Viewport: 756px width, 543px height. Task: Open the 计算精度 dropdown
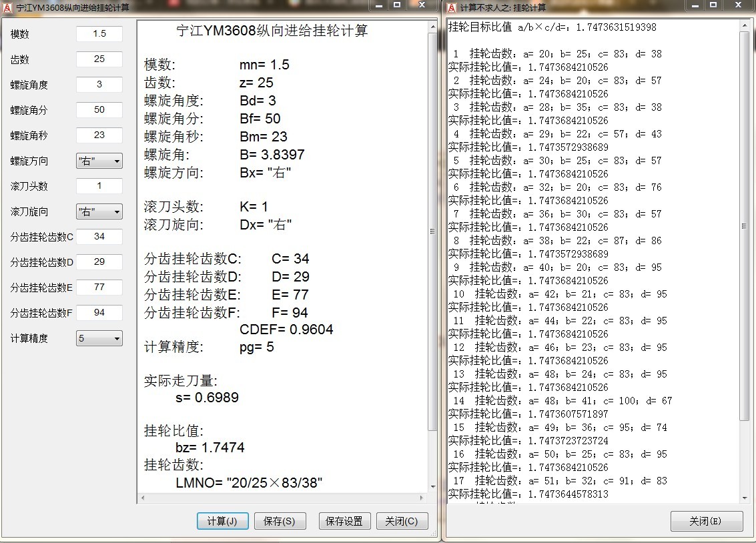99,338
